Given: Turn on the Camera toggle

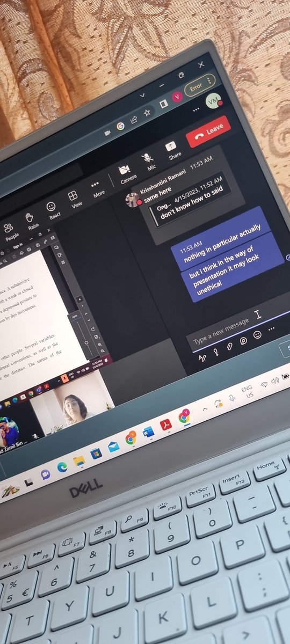Looking at the screenshot, I should [126, 174].
